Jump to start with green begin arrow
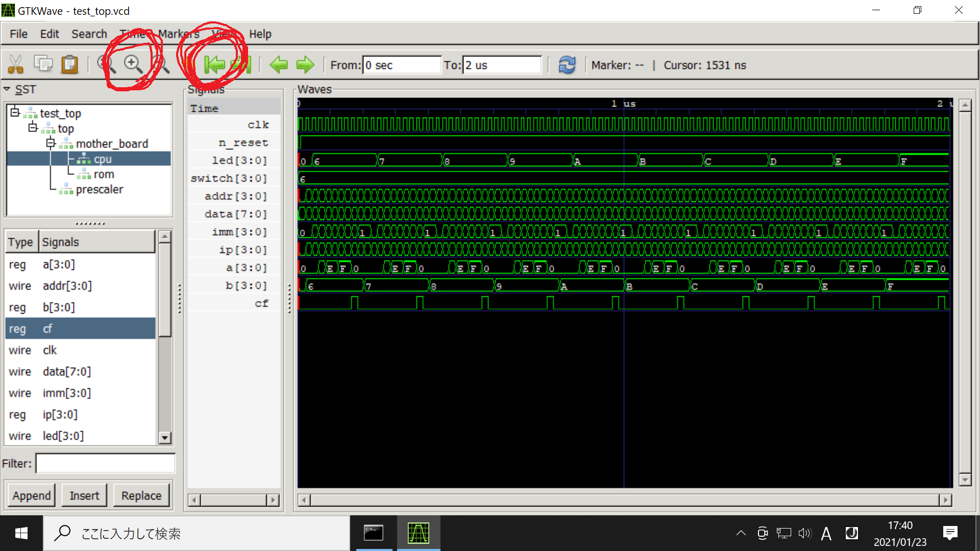 (214, 65)
